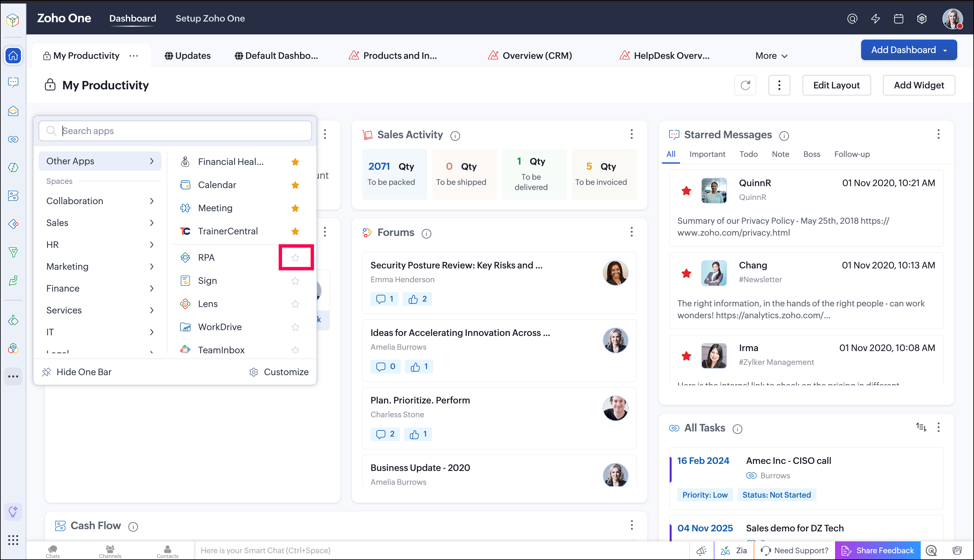The width and height of the screenshot is (974, 560).
Task: Expand the Services space
Action: 100,311
